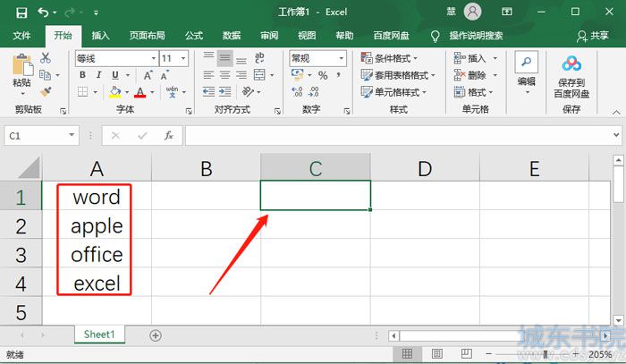The height and width of the screenshot is (364, 626).
Task: Click the user account avatar icon
Action: (x=472, y=12)
